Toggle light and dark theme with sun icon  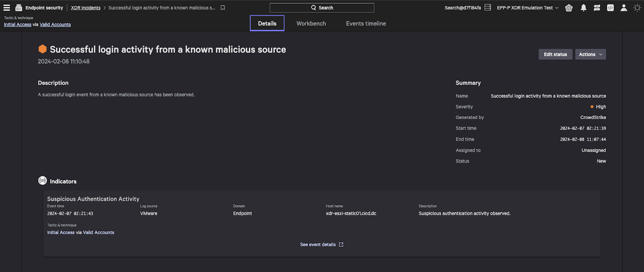pyautogui.click(x=637, y=8)
